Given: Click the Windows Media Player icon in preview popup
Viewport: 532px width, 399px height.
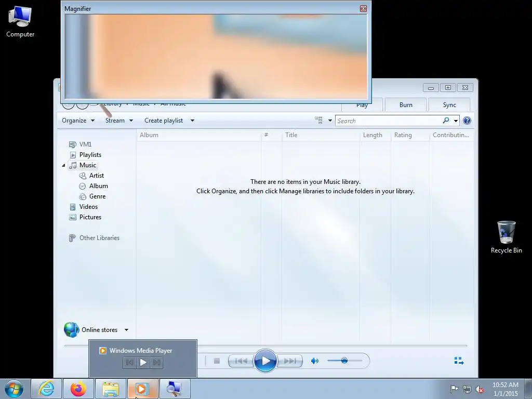Looking at the screenshot, I should 102,351.
